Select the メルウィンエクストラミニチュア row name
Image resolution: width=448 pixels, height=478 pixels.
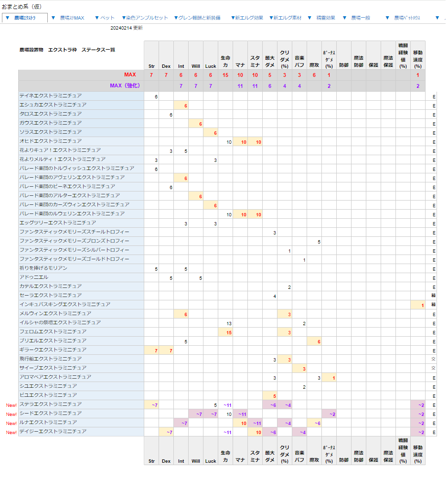point(55,314)
